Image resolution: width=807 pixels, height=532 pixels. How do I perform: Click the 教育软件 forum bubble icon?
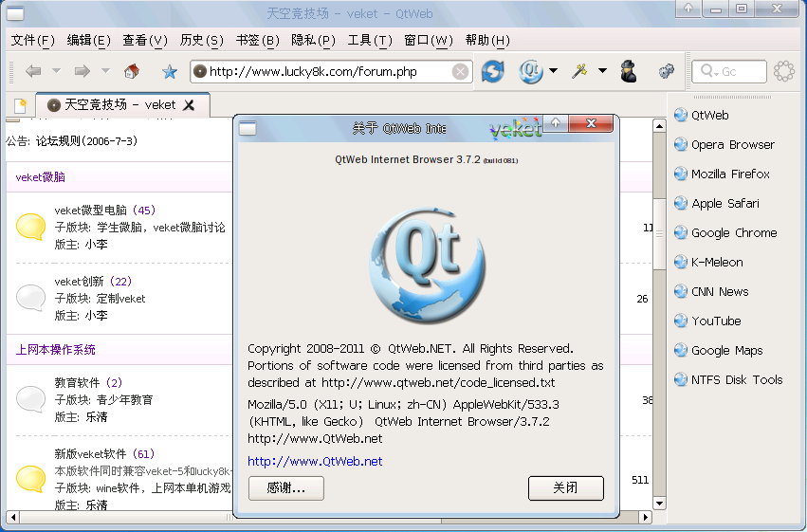(x=31, y=398)
